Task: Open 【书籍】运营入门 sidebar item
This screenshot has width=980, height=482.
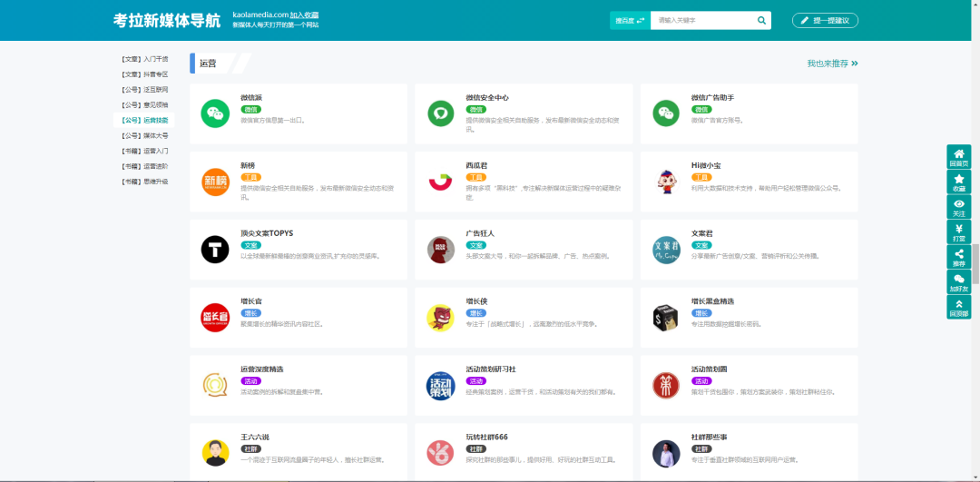Action: 144,151
